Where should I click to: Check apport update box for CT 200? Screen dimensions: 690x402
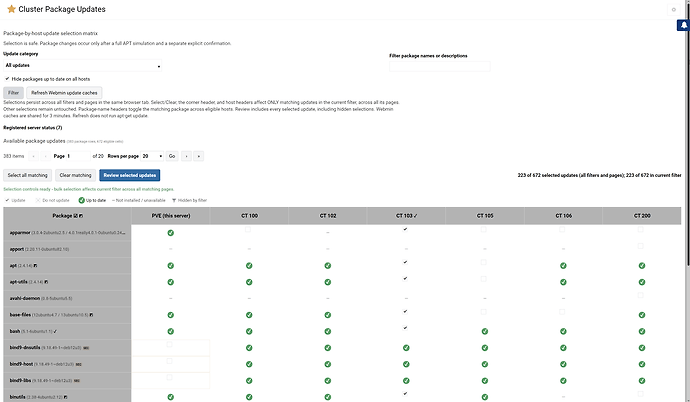[641, 246]
